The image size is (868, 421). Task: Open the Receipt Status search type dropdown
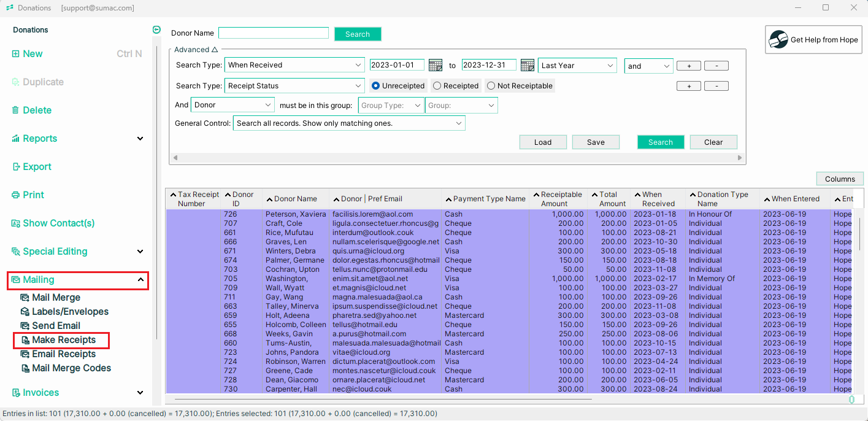(x=295, y=86)
